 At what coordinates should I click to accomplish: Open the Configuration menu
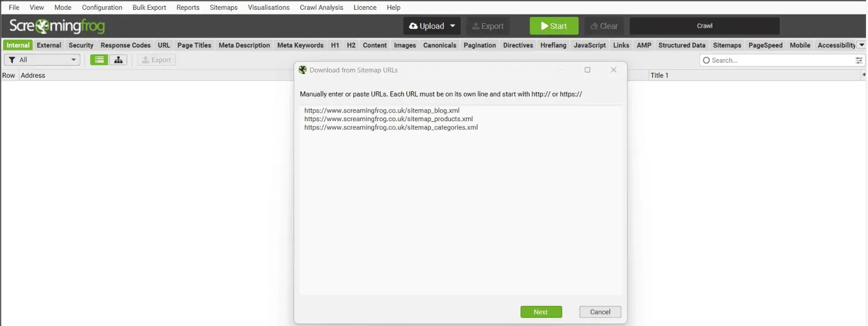coord(102,8)
